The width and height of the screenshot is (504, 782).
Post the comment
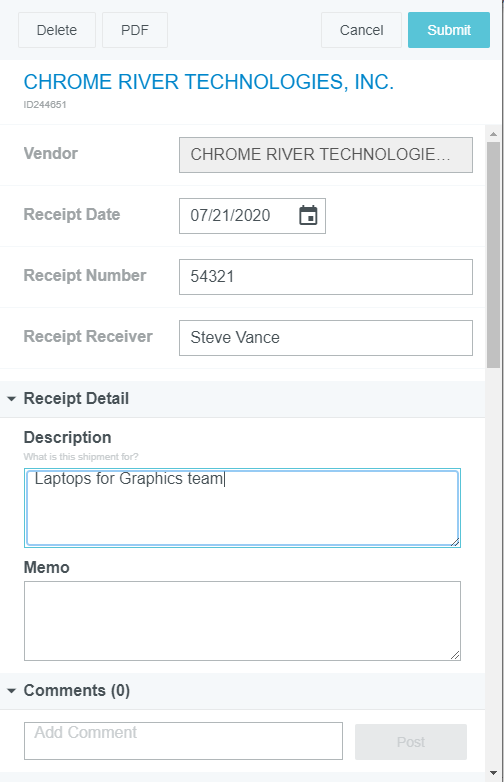point(411,742)
